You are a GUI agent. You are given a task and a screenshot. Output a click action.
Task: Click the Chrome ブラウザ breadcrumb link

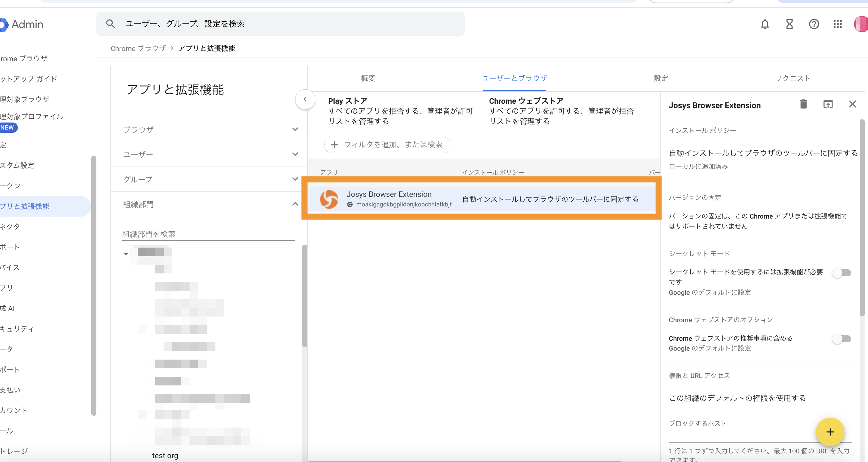[138, 48]
